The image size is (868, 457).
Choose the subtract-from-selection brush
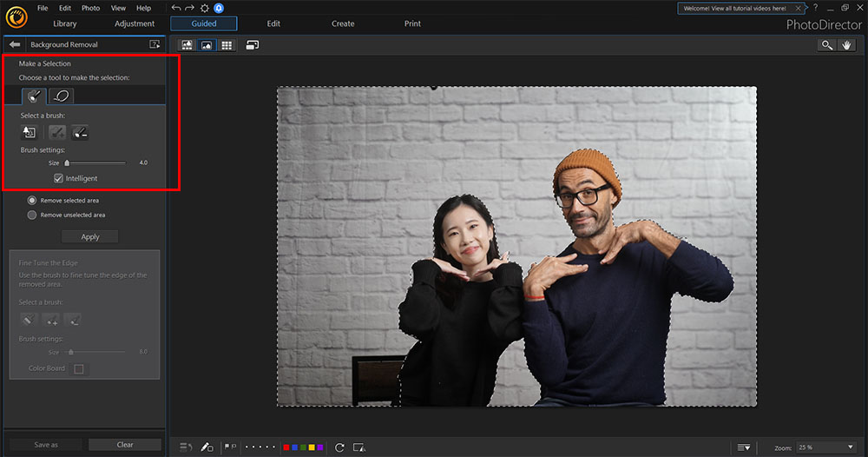80,132
